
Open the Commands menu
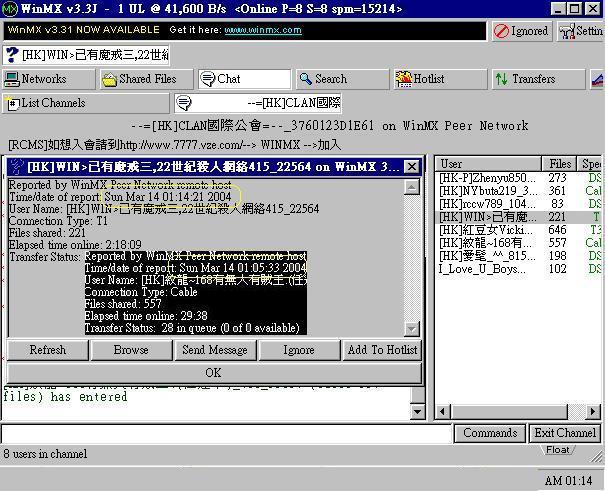point(490,433)
